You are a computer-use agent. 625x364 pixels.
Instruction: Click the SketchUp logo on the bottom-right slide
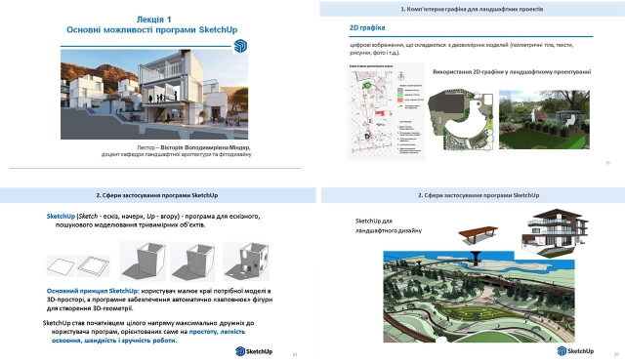click(x=575, y=351)
